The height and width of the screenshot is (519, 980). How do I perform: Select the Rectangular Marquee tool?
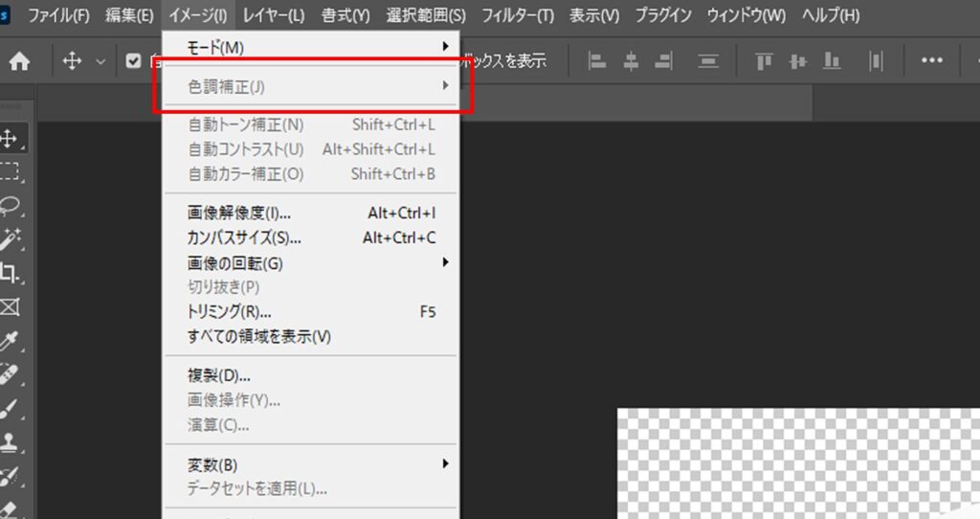(x=10, y=171)
